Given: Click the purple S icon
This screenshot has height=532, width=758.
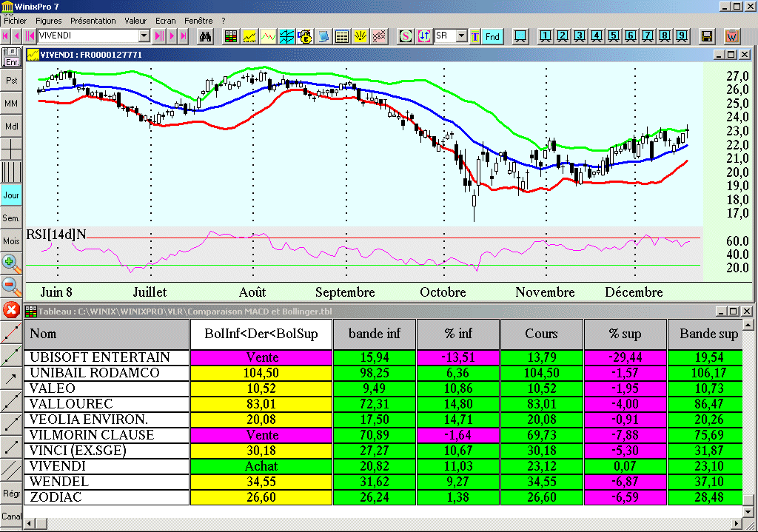Looking at the screenshot, I should pos(405,36).
